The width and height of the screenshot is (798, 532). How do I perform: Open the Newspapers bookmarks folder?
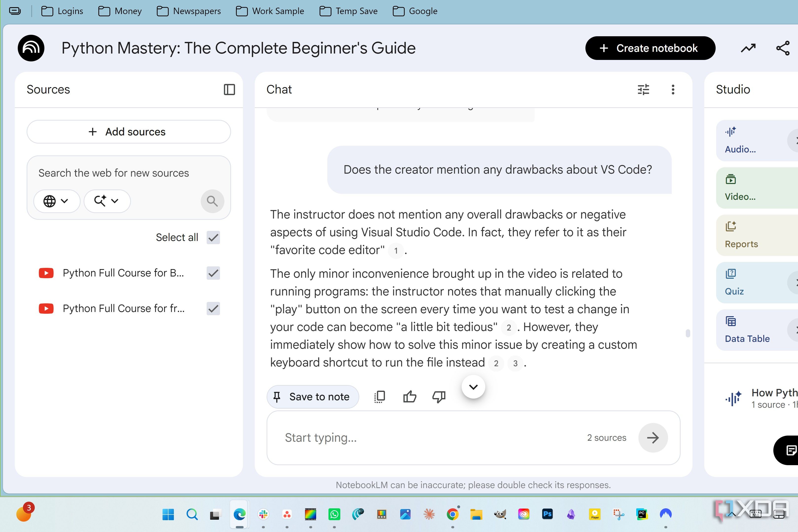click(x=189, y=11)
